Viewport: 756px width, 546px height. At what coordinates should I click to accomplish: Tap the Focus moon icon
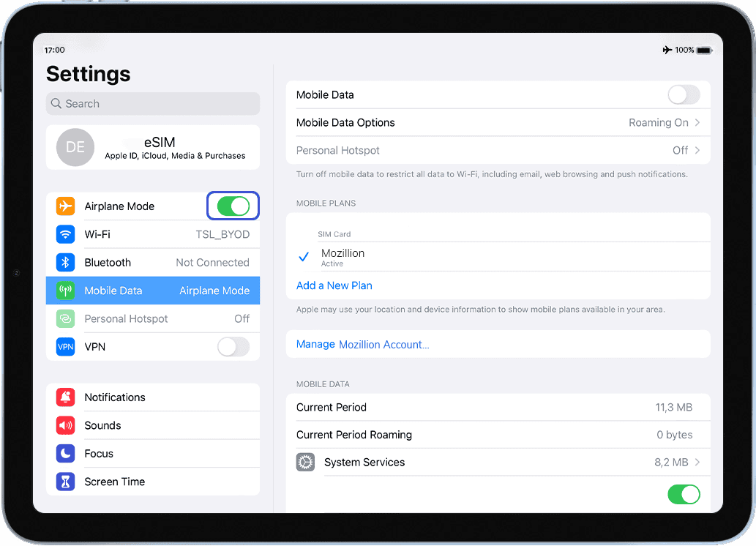click(66, 454)
